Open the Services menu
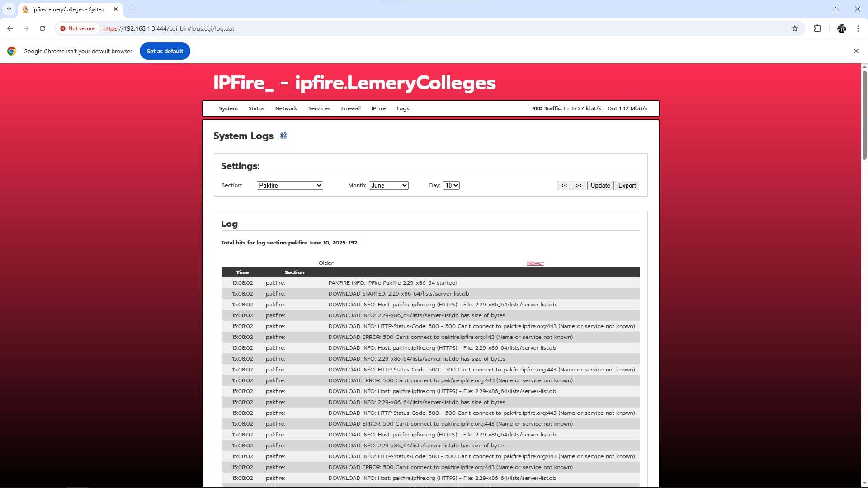 [x=319, y=108]
